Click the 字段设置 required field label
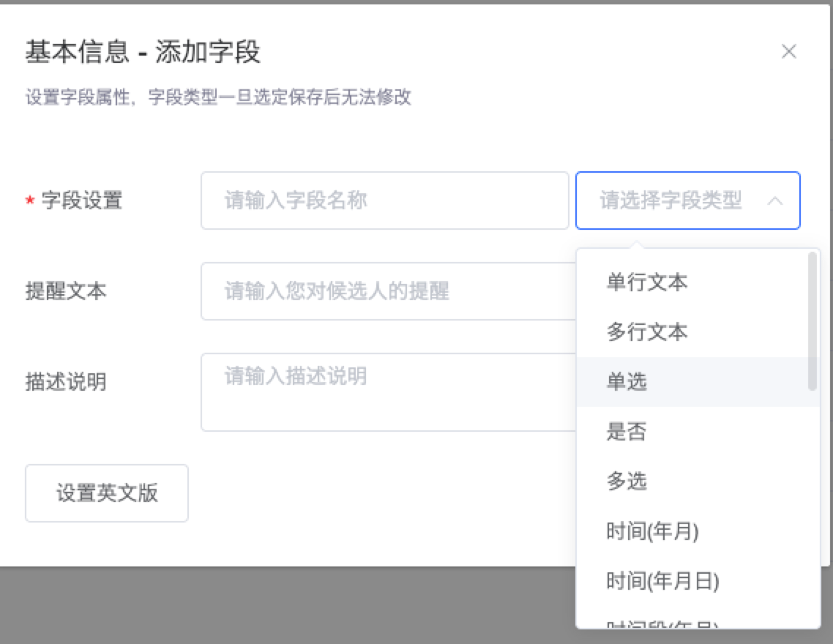The image size is (833, 644). (81, 201)
